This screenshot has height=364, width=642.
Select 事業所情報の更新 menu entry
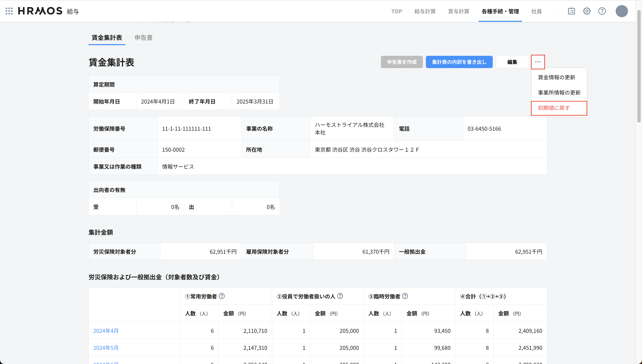[559, 93]
